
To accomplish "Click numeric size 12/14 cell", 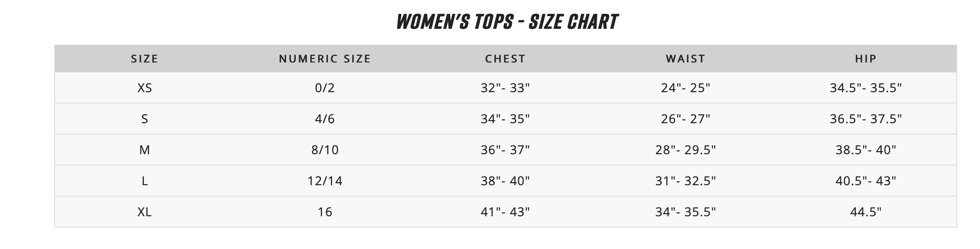I will point(325,181).
